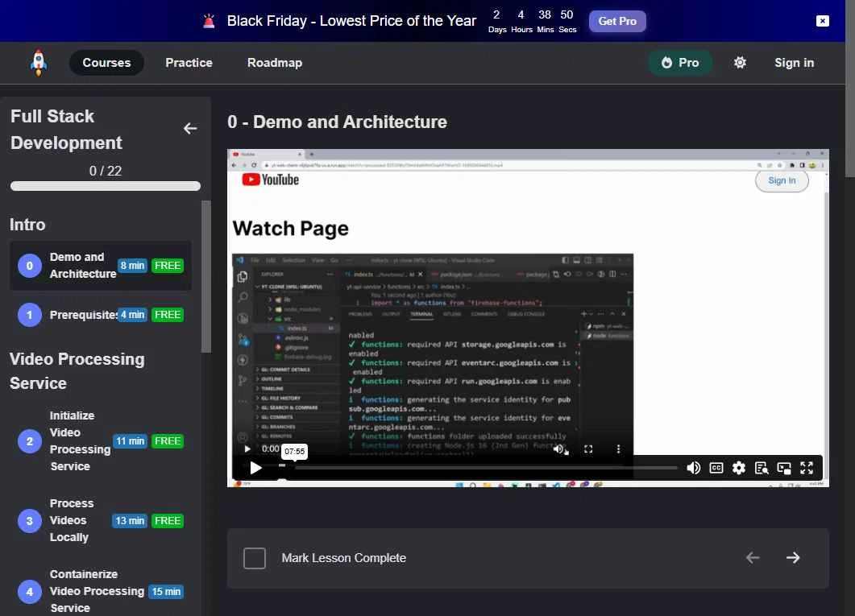This screenshot has height=616, width=855.
Task: Click the sidebar lesson list scrollbar
Action: point(205,277)
